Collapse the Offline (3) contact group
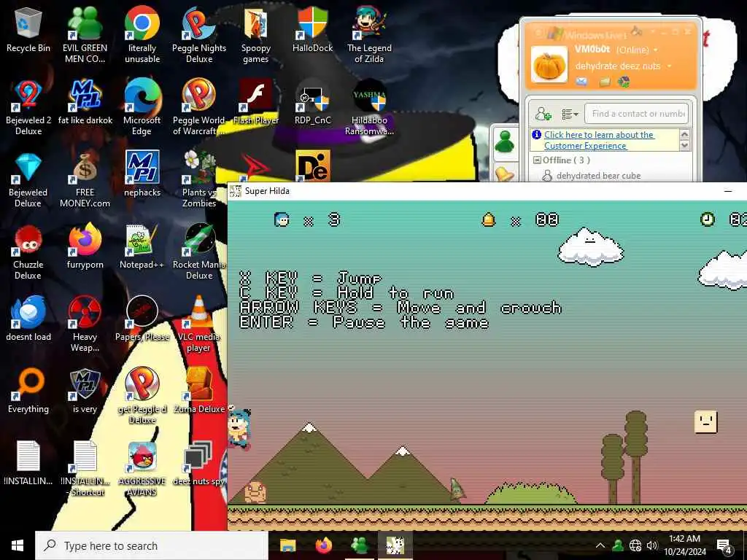 537,160
